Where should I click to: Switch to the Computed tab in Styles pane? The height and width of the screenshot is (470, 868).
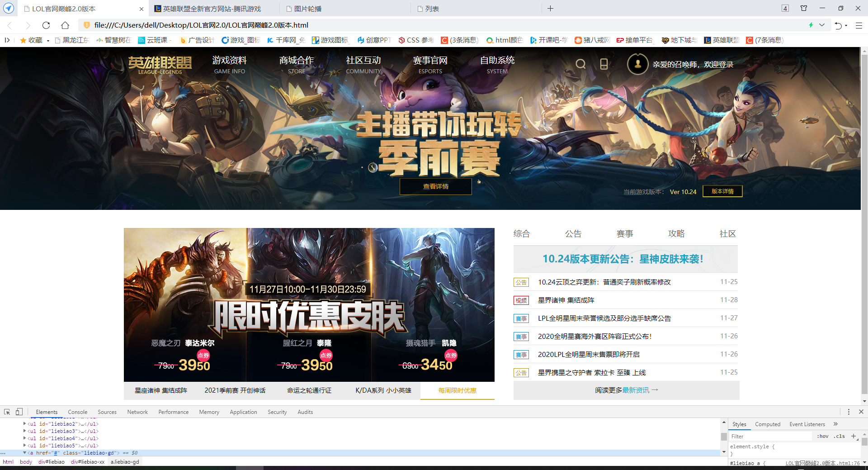pos(767,424)
